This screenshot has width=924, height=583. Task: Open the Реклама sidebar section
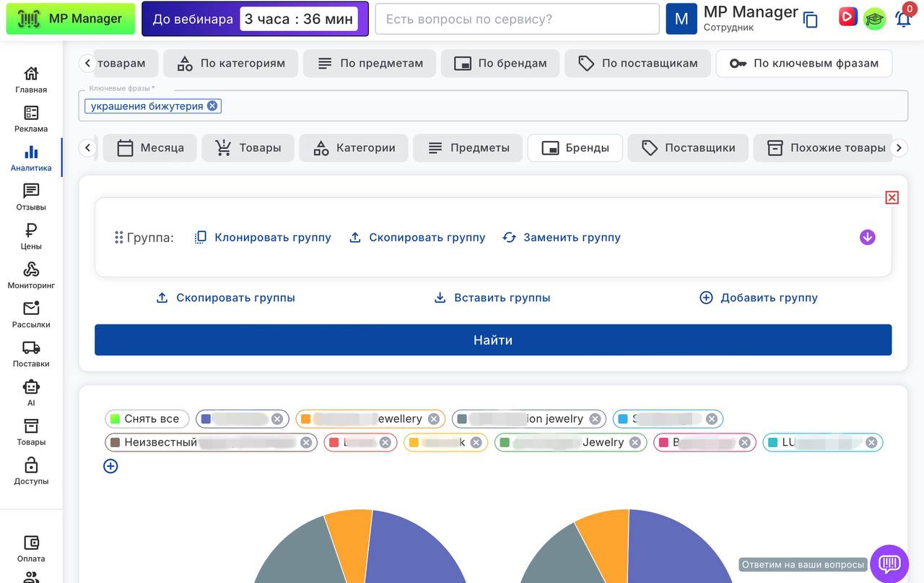coord(31,119)
